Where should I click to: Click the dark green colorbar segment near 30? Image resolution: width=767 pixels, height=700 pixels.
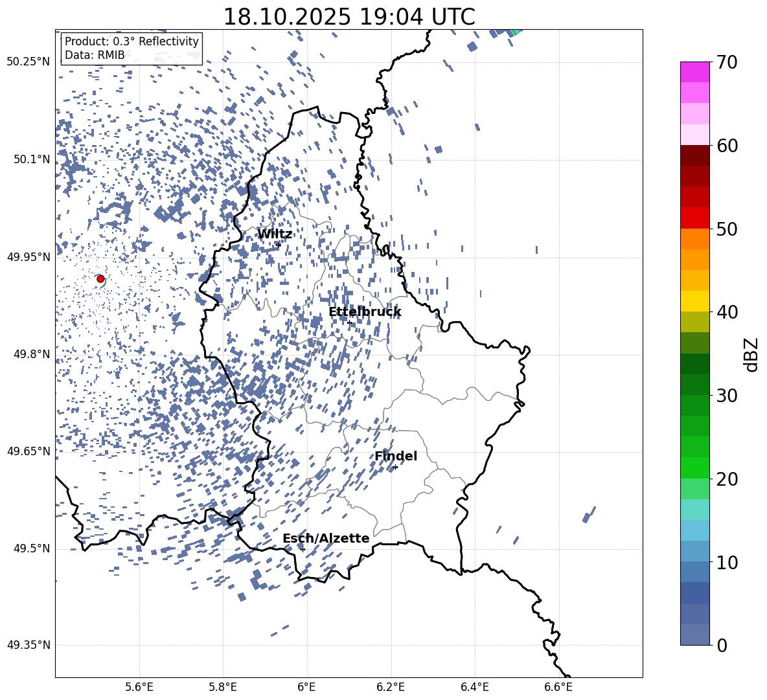694,385
